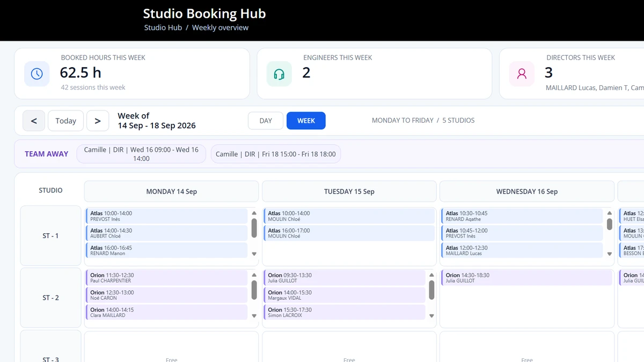Open Atlas 10:45-12:00 PREVOST Inès session

tap(522, 233)
